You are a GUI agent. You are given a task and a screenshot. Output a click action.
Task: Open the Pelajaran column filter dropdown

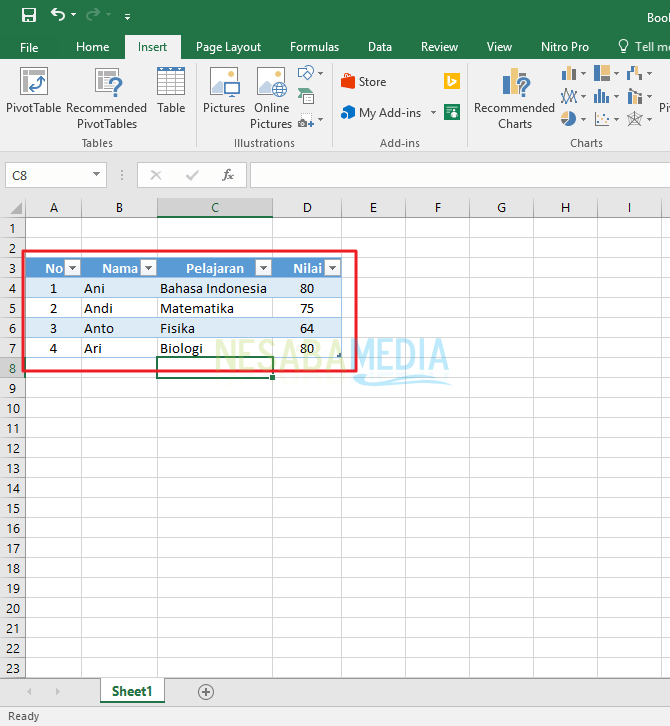pyautogui.click(x=263, y=268)
